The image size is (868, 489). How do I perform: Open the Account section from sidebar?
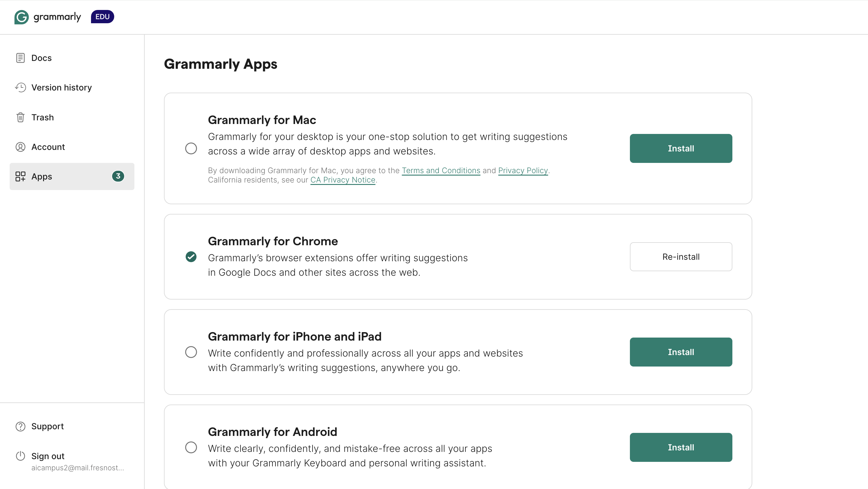tap(48, 147)
